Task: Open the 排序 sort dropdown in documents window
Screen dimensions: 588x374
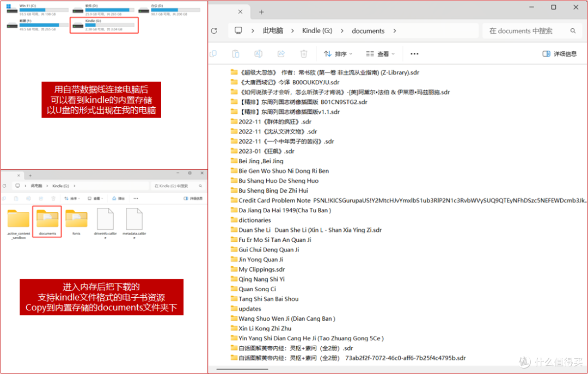Action: point(338,54)
